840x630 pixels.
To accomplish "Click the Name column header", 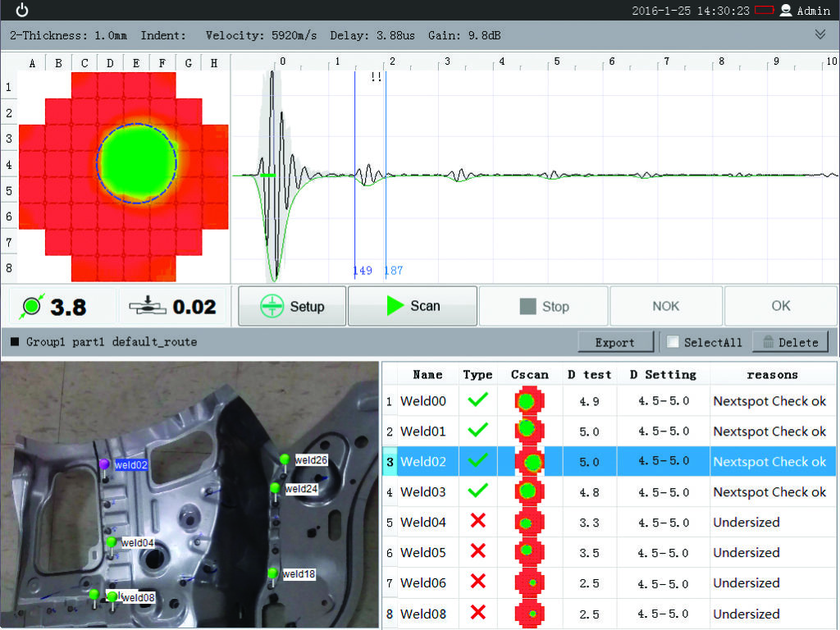I will 427,374.
